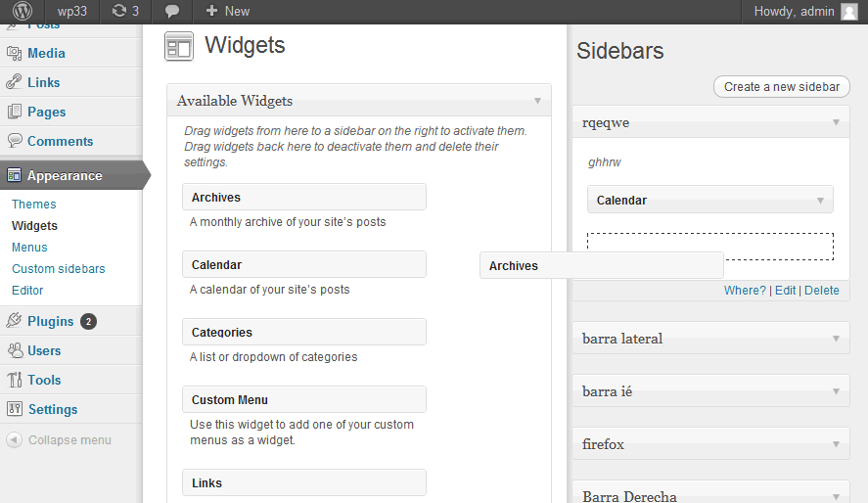Click the Settings icon in sidebar
Viewport: 868px width, 503px height.
[x=15, y=409]
